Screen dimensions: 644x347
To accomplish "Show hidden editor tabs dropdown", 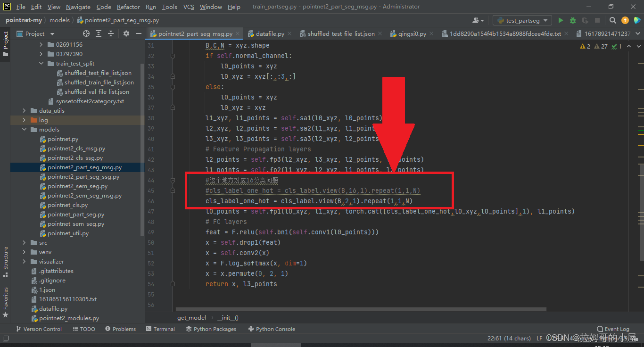I will pyautogui.click(x=637, y=34).
